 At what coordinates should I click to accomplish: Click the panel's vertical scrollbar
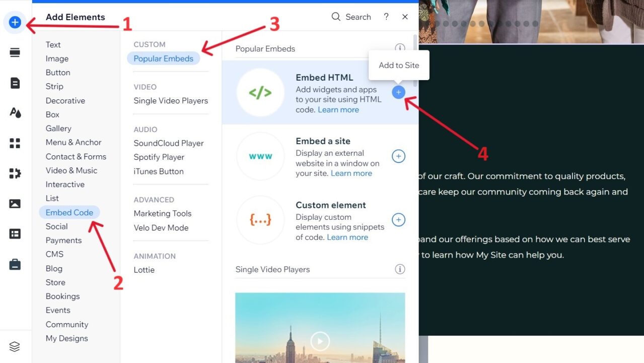[415, 60]
